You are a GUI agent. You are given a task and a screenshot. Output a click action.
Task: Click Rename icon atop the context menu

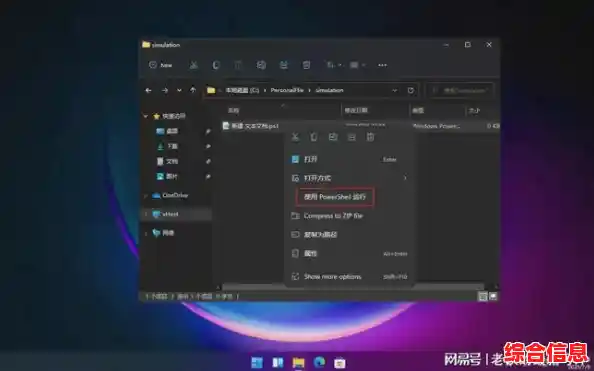tap(333, 137)
